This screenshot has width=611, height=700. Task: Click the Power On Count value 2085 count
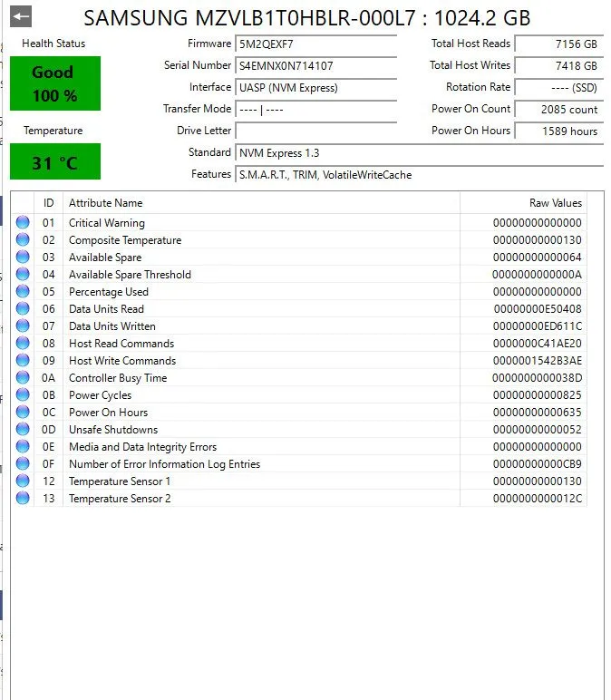(559, 110)
